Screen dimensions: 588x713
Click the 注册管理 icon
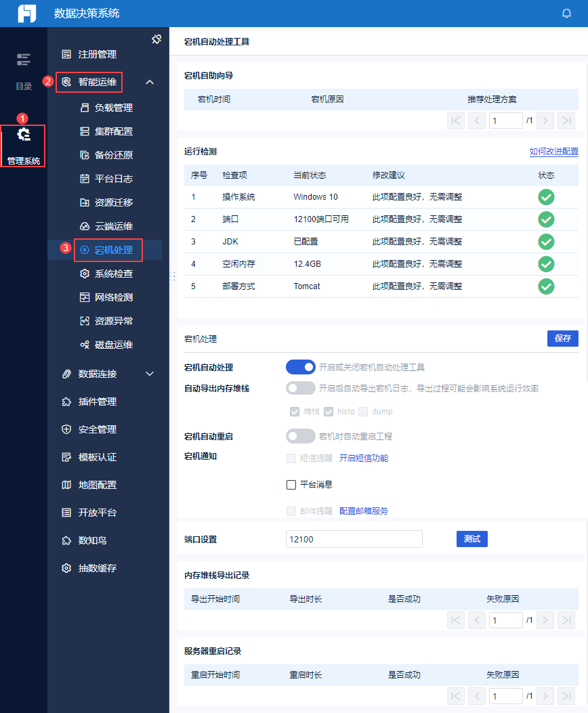(x=66, y=54)
